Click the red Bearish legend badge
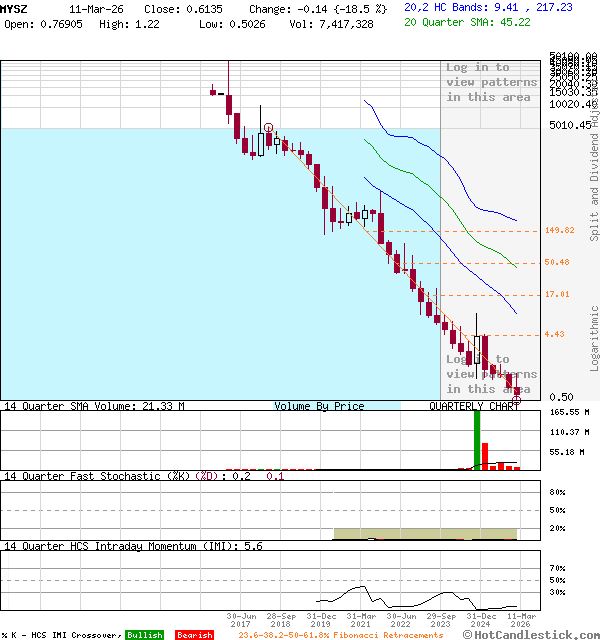The height and width of the screenshot is (640, 600). 194,635
